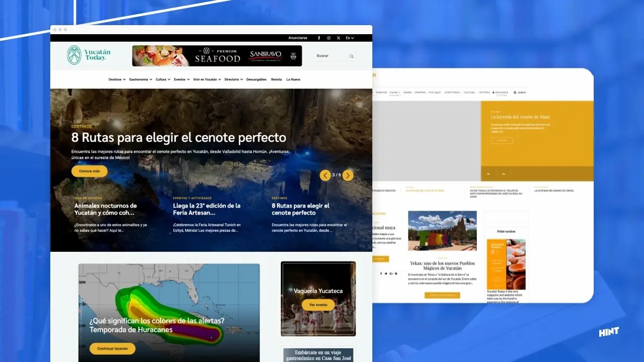Go to next hero slide arrow
This screenshot has width=644, height=362.
click(348, 175)
